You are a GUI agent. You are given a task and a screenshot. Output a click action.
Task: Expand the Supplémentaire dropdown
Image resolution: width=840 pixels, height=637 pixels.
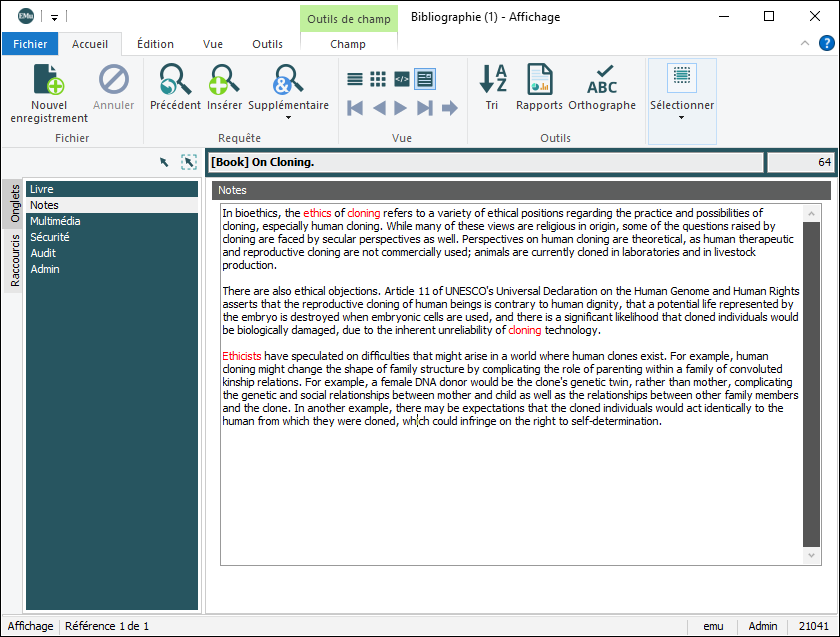288,118
